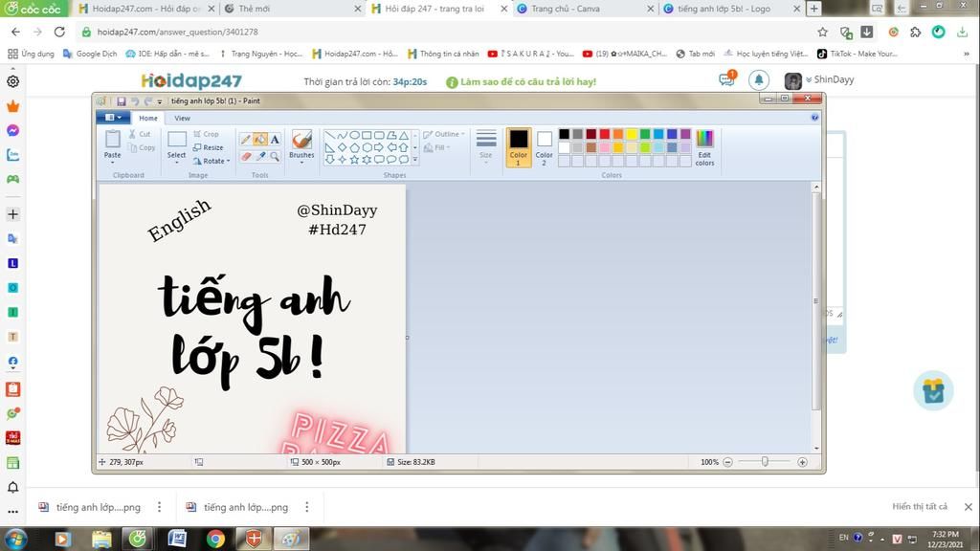Switch to tiếng anh lớp 5b! - Logo tab
Image resolution: width=980 pixels, height=551 pixels.
pyautogui.click(x=731, y=9)
